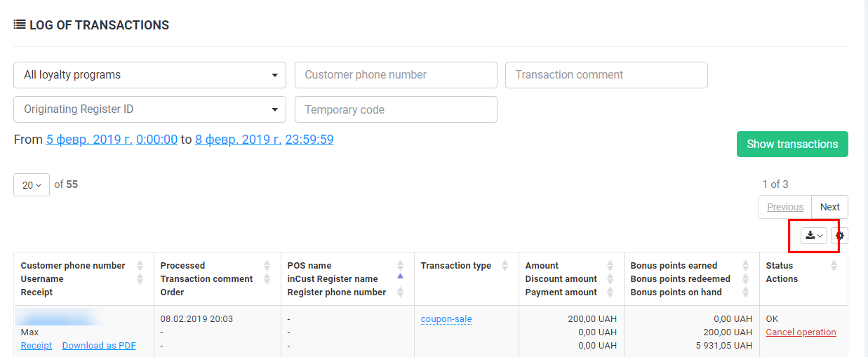Change the 20 rows per page selector
The height and width of the screenshot is (357, 868).
tap(32, 185)
